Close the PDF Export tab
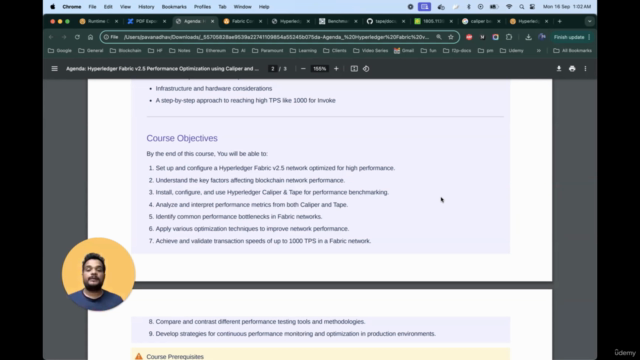Screen dimensions: 640x360 pos(164,21)
